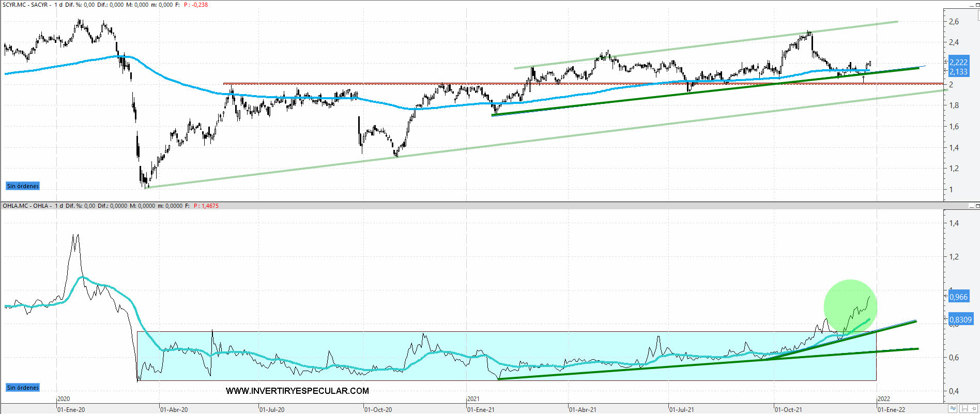Click the 2,133 moving average price tag
This screenshot has height=414, width=980.
[x=958, y=72]
